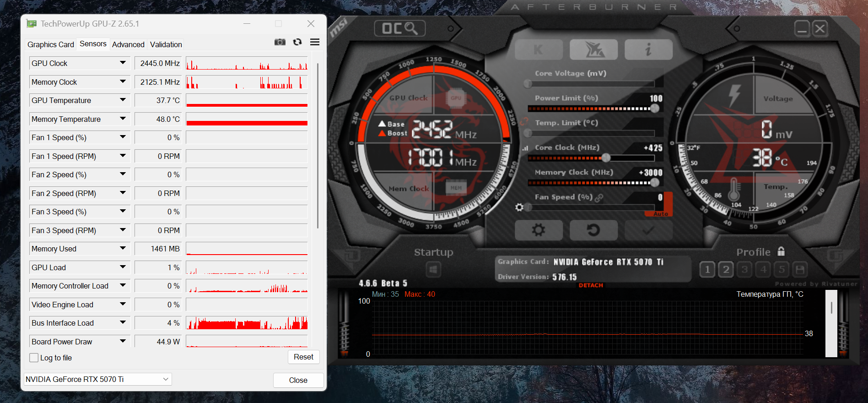This screenshot has height=403, width=868.
Task: Expand the Memory Temperature dropdown arrow
Action: point(123,119)
